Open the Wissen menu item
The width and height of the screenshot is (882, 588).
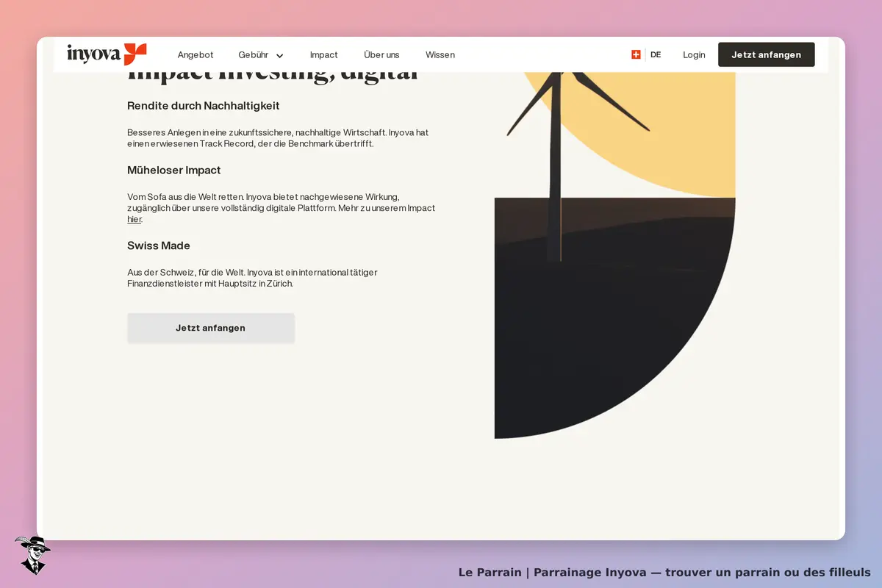click(x=440, y=55)
